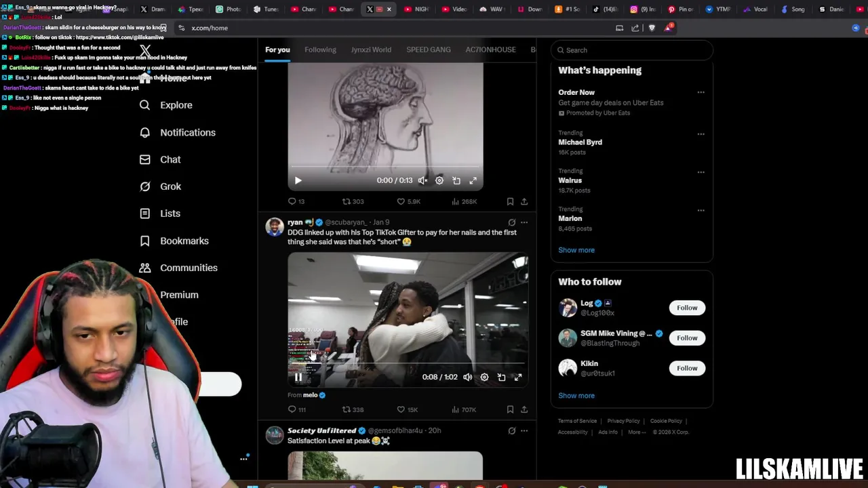Play the brain sketch video
This screenshot has width=868, height=488.
pyautogui.click(x=298, y=180)
